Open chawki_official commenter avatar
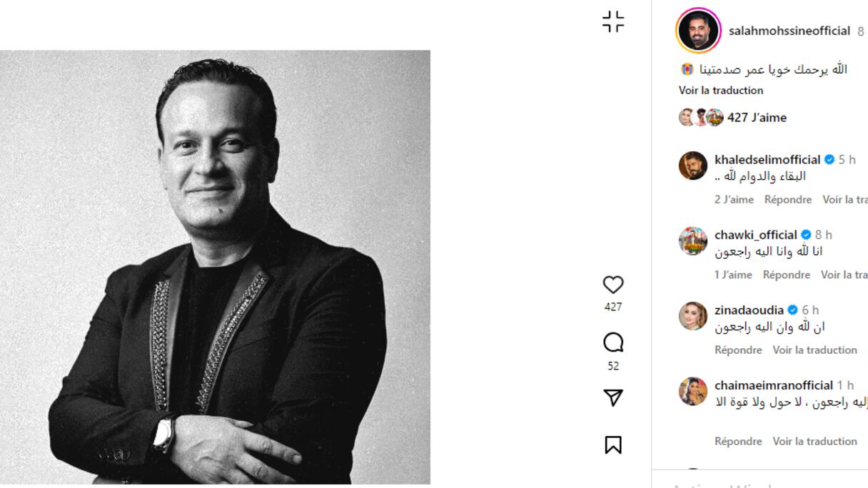This screenshot has height=488, width=868. (x=692, y=241)
